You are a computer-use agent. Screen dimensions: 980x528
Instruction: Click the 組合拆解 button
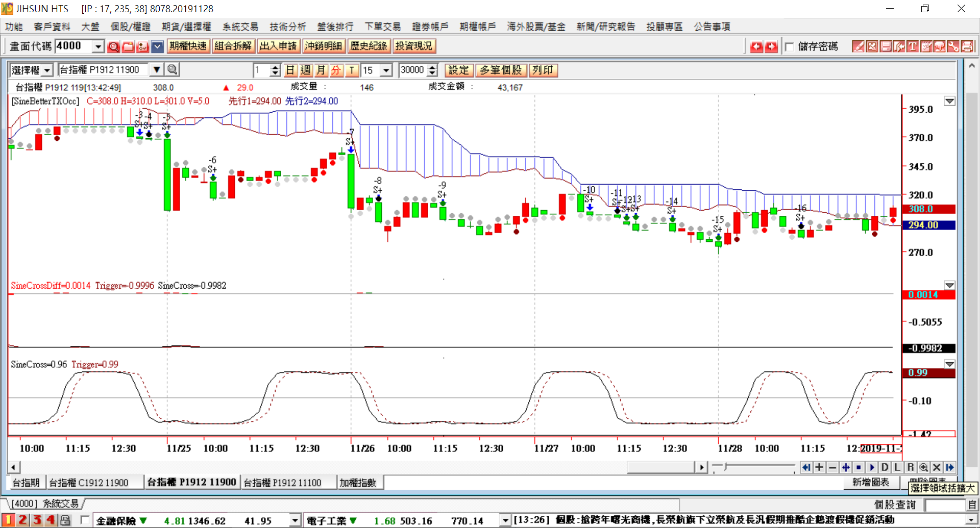click(233, 46)
